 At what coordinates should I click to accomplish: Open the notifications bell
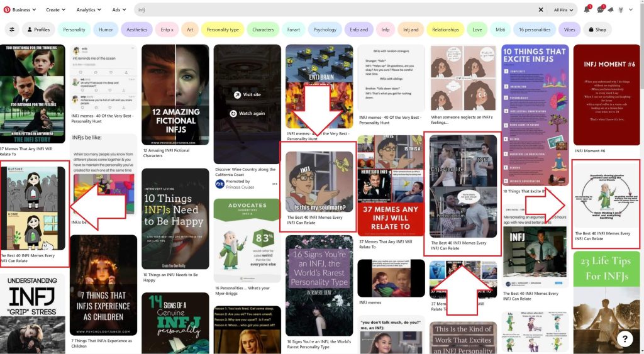tap(586, 10)
